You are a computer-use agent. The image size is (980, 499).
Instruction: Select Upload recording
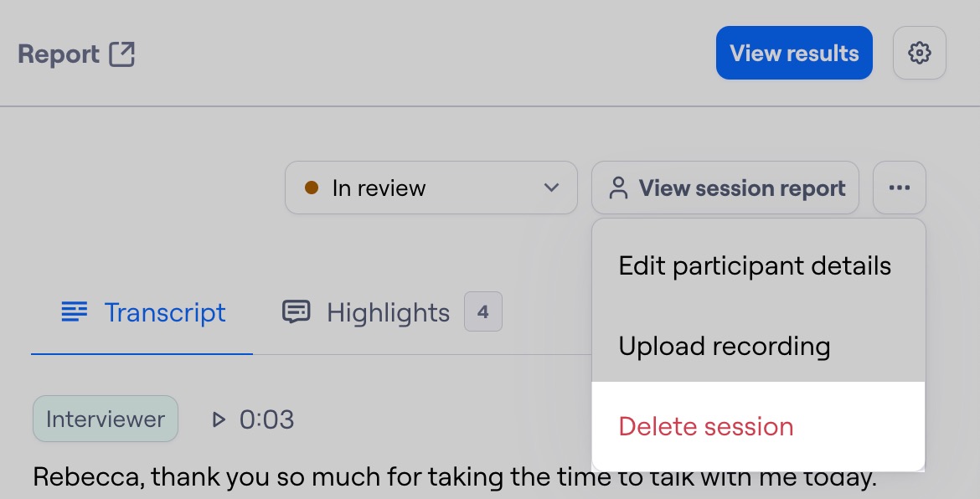point(724,345)
